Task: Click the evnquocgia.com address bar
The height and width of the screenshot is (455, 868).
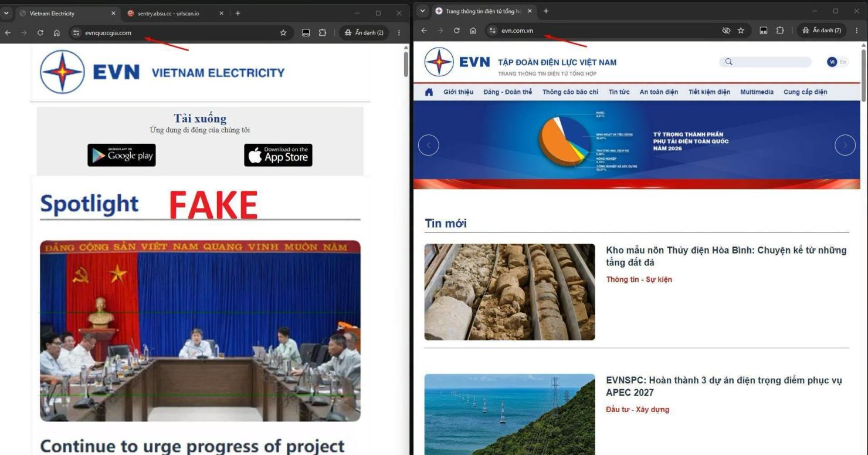Action: click(x=181, y=33)
